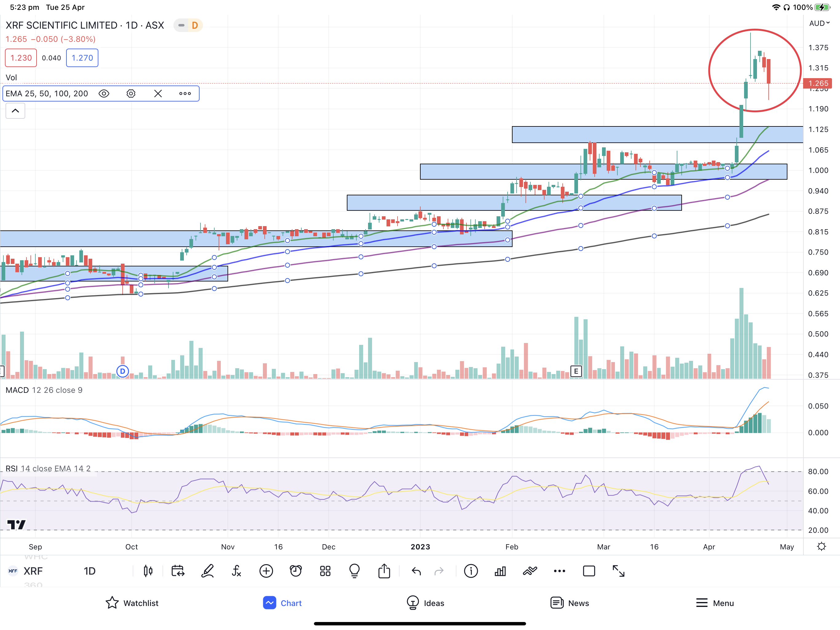Open the indicators fx menu

click(236, 571)
